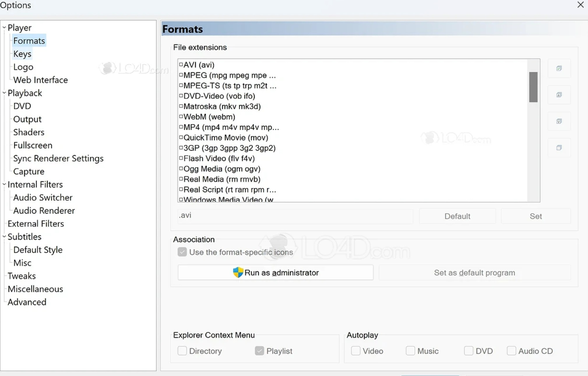Select Formats in the options tree
Viewport: 588px width, 376px height.
(29, 41)
